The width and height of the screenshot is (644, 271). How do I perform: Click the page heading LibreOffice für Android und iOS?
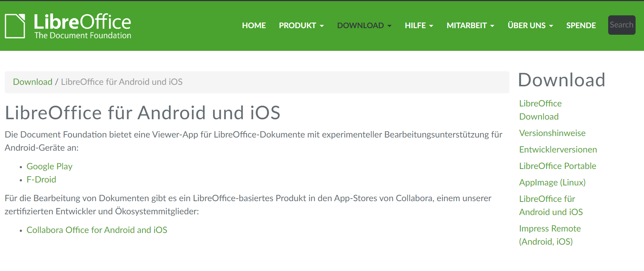(x=143, y=113)
